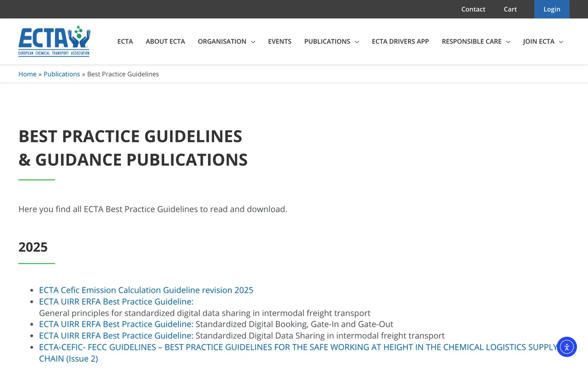Open UIIR ERFA link for Digital Data Sharing
The height and width of the screenshot is (368, 588).
click(x=116, y=336)
